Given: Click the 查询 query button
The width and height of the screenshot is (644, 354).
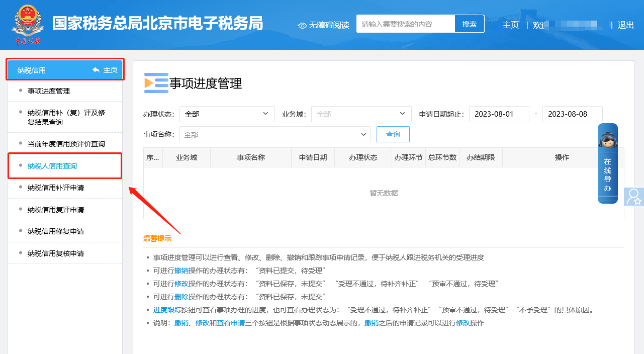Looking at the screenshot, I should (x=393, y=134).
